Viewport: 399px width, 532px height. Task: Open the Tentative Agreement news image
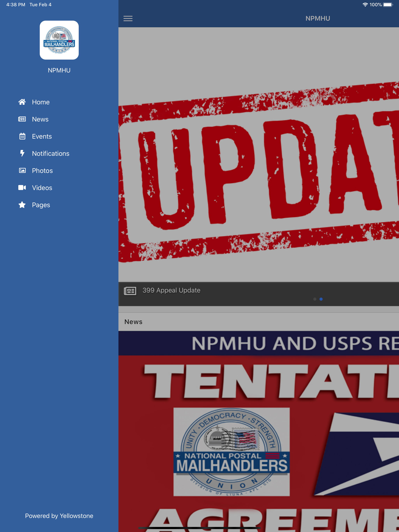[x=259, y=432]
